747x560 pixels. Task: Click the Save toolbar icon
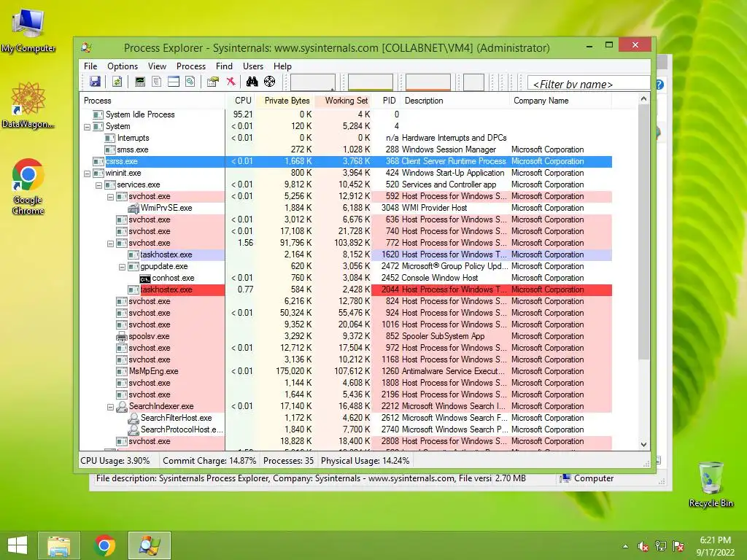(96, 82)
